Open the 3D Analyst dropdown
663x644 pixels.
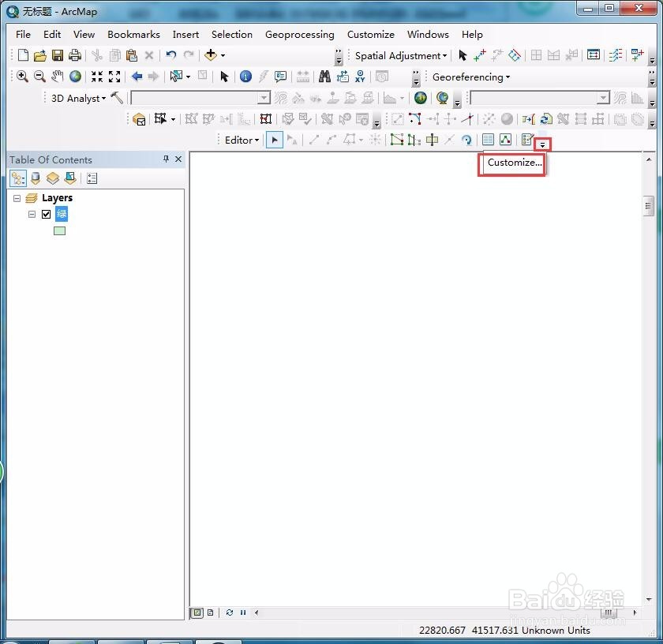click(78, 99)
